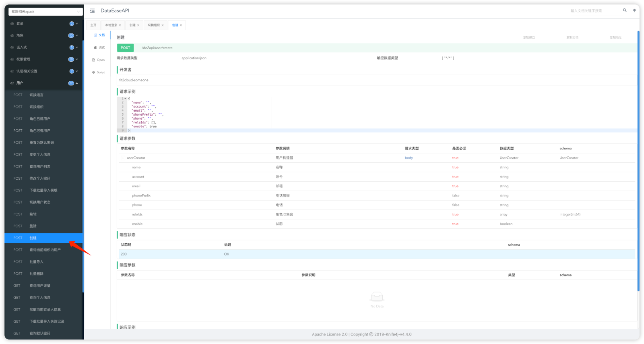Open POST 删除 API in sidebar
This screenshot has height=344, width=644.
point(43,226)
